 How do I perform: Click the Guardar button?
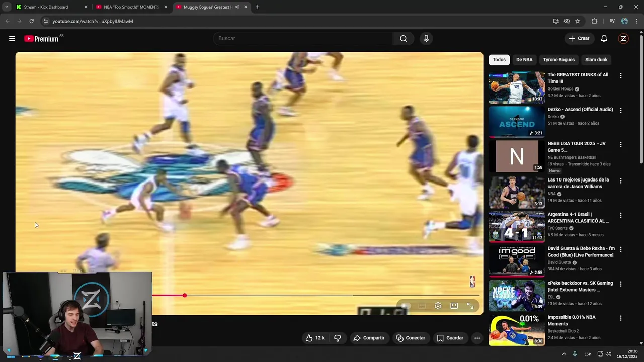click(450, 338)
